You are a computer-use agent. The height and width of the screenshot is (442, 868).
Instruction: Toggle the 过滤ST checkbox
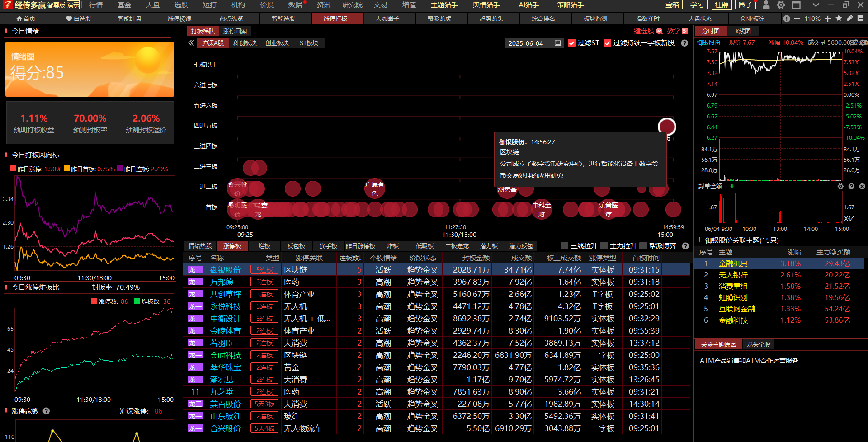[x=571, y=43]
